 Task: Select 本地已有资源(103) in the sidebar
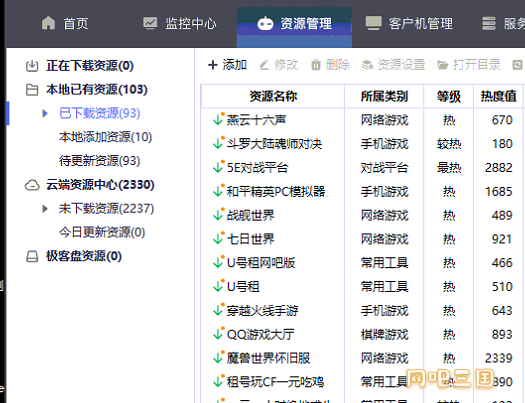(x=97, y=90)
